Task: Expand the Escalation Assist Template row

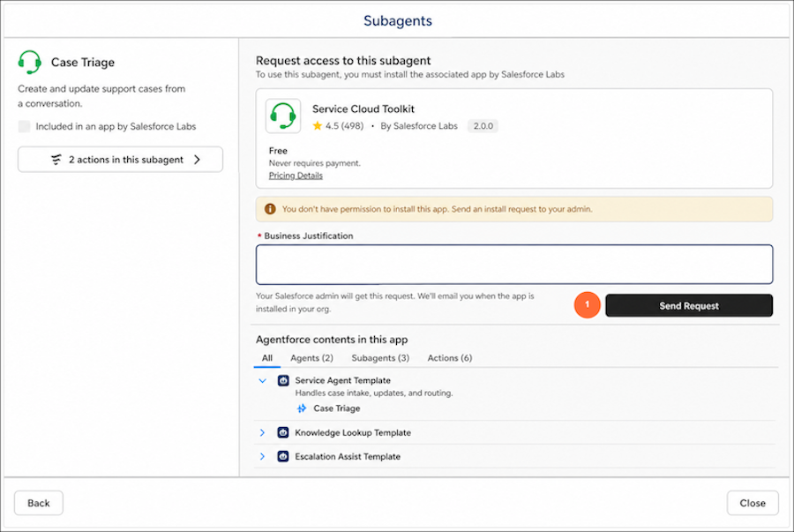Action: (262, 456)
